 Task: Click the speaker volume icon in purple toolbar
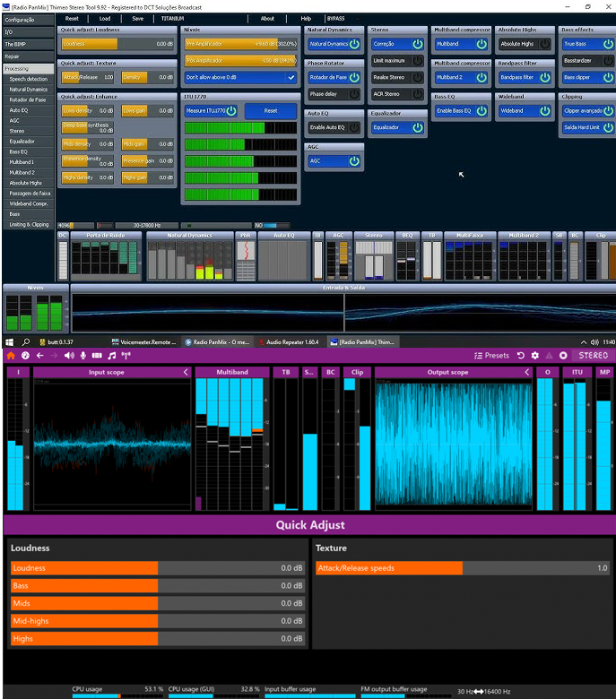click(69, 356)
